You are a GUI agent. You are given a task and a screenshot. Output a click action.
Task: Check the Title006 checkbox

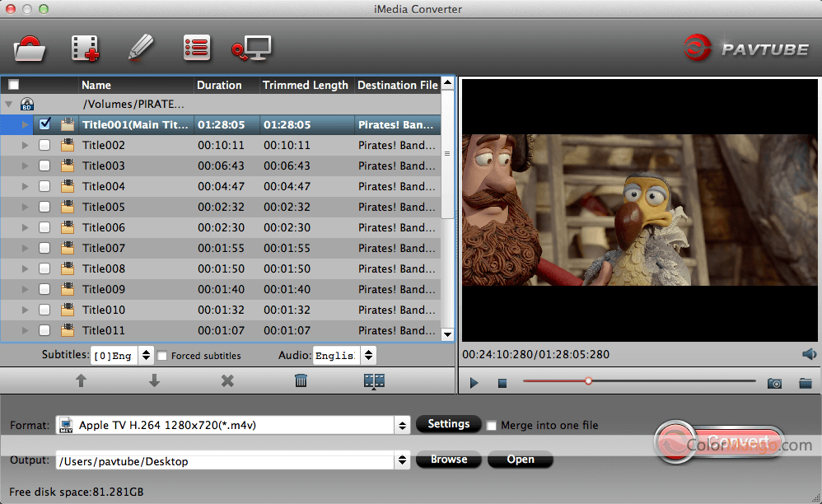pos(44,227)
